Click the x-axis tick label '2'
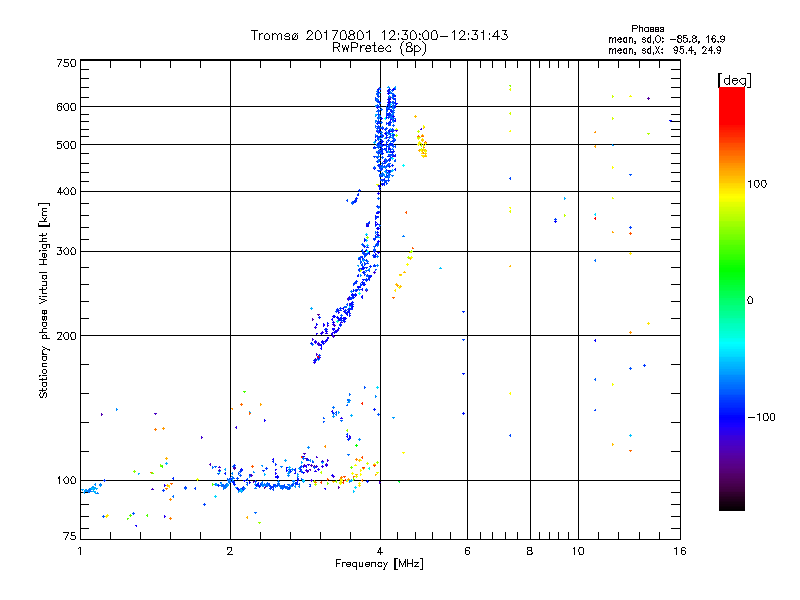Screen dimensions: 800x600 [x=230, y=551]
